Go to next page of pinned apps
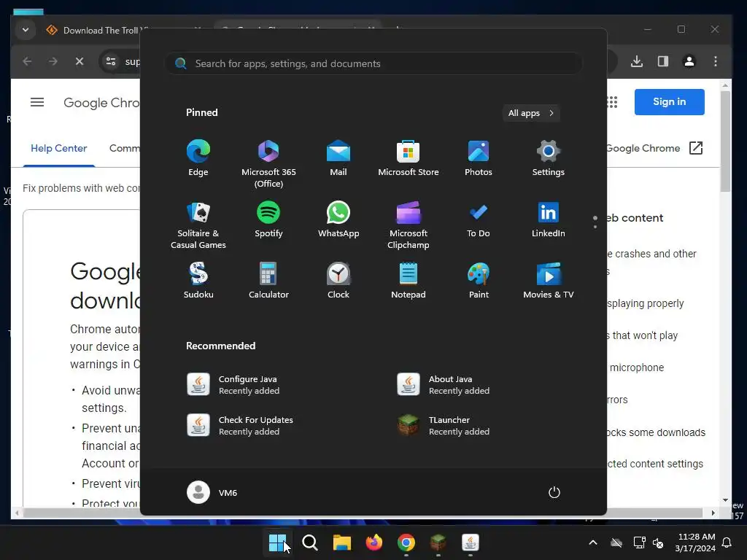The width and height of the screenshot is (747, 560). 595,227
